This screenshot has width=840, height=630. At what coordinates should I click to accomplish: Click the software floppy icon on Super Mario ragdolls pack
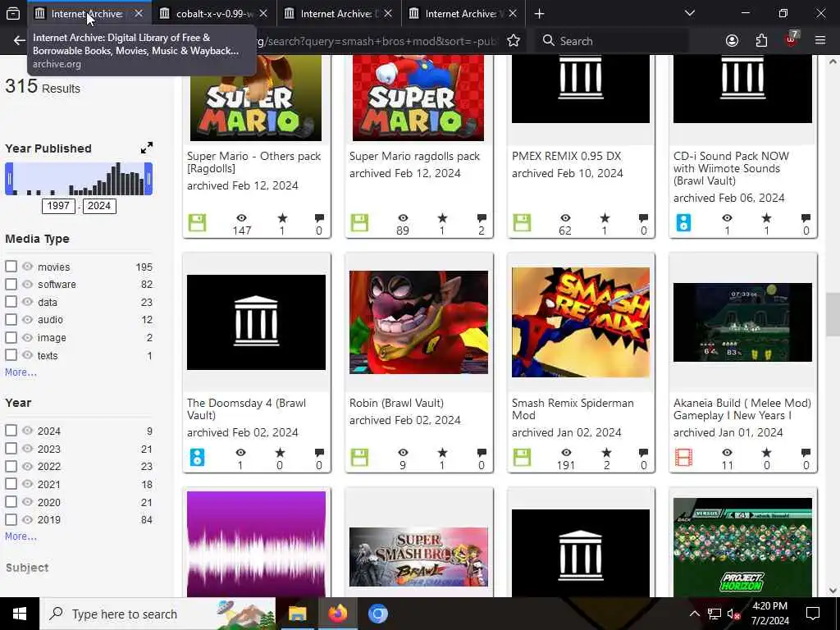pos(359,222)
